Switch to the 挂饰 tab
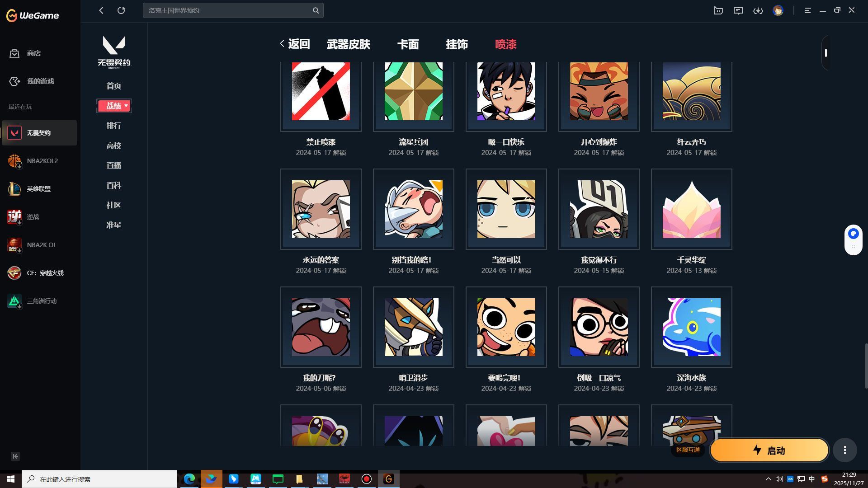868x488 pixels. [457, 44]
